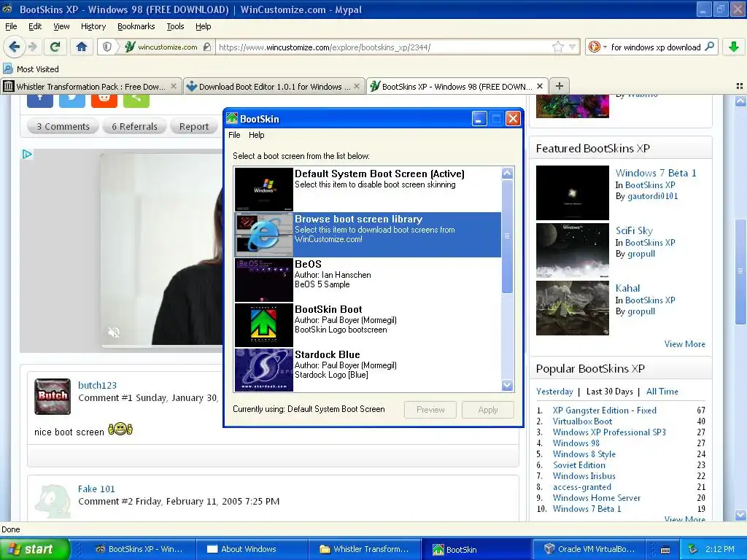
Task: Select the Browse boot screen library item
Action: (x=368, y=234)
